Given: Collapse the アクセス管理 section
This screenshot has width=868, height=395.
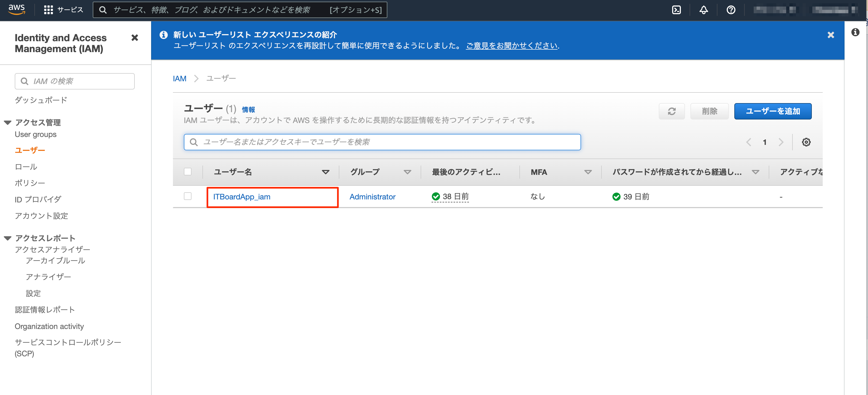Looking at the screenshot, I should (x=8, y=122).
